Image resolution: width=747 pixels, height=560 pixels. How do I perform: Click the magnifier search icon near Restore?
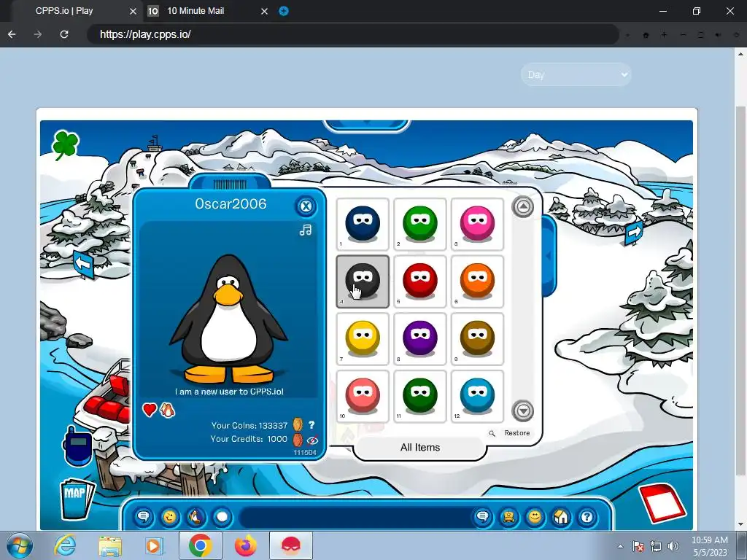(x=492, y=433)
